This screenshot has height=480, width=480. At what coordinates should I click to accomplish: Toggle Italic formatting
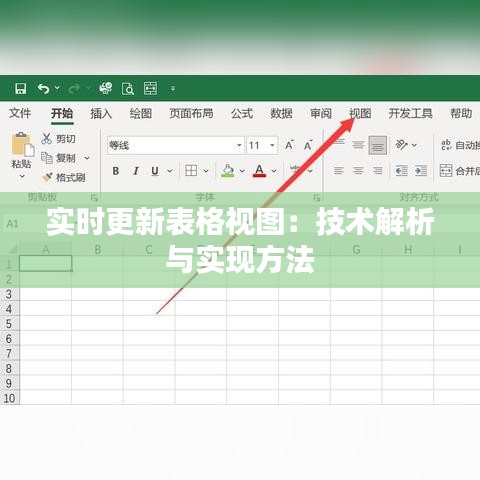click(x=136, y=171)
